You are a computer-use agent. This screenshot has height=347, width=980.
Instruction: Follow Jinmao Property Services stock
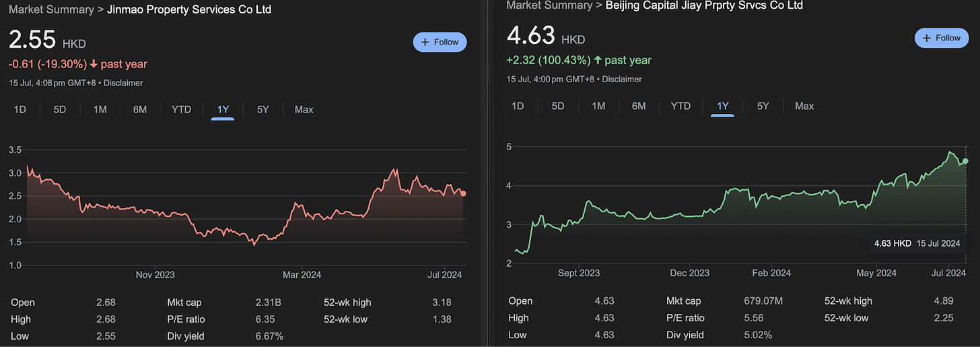(x=440, y=42)
